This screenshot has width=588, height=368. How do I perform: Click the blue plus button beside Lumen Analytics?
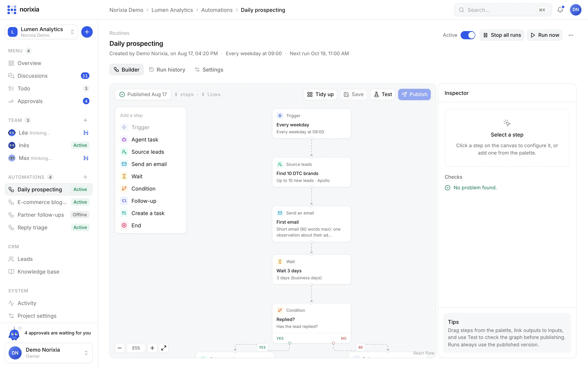tap(87, 32)
